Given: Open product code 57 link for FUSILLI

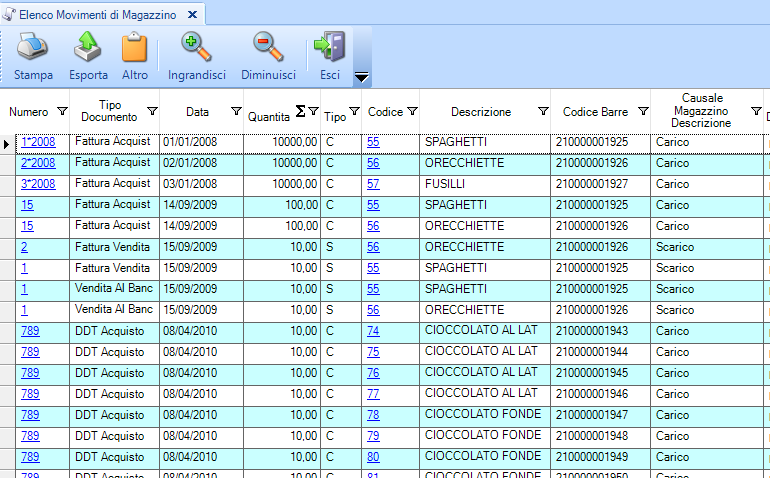Looking at the screenshot, I should [x=373, y=184].
